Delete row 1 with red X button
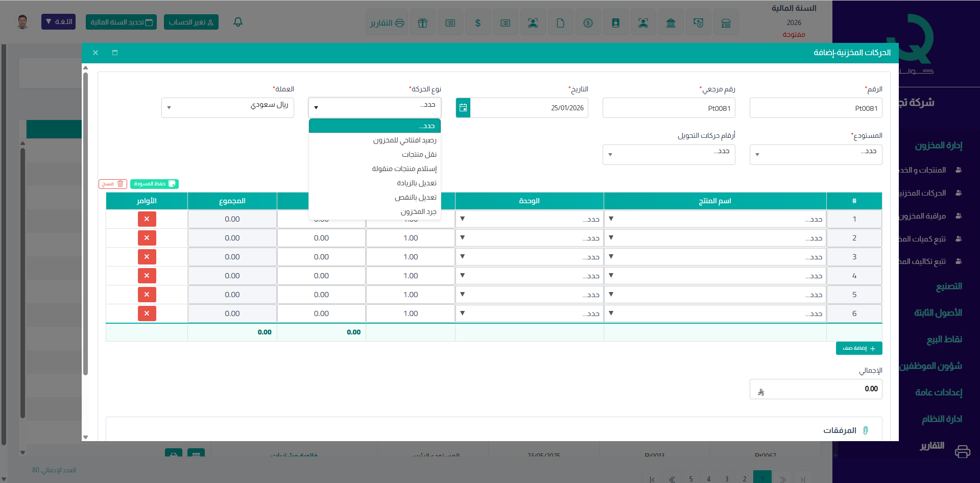 pyautogui.click(x=147, y=219)
